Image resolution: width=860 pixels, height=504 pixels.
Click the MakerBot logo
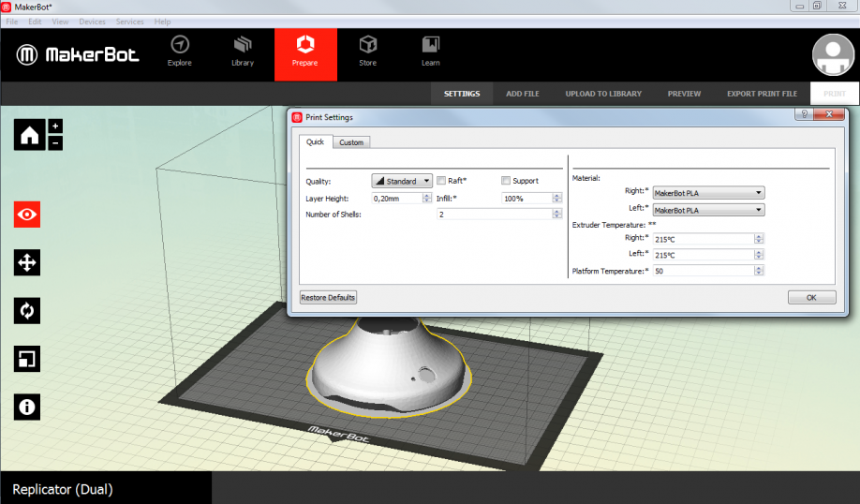coord(78,55)
